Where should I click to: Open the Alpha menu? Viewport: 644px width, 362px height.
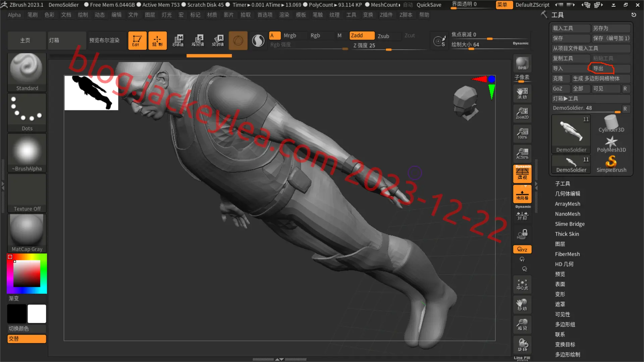14,15
